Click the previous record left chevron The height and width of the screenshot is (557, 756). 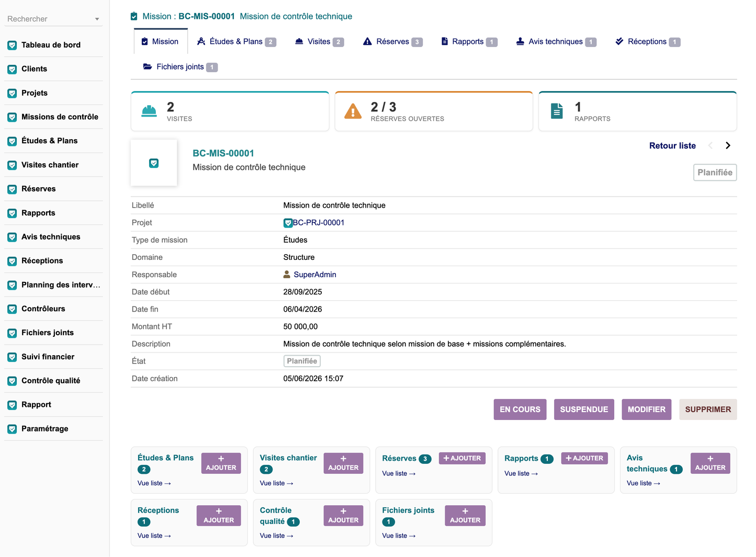click(710, 145)
